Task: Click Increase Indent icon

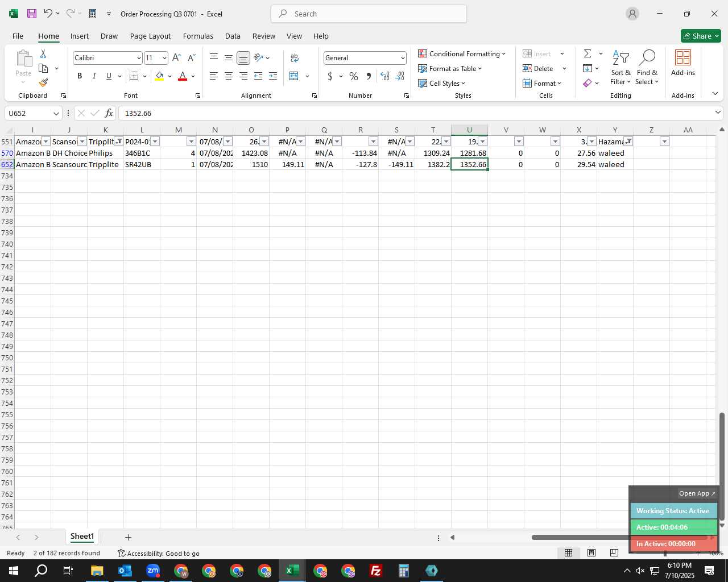Action: pos(273,76)
